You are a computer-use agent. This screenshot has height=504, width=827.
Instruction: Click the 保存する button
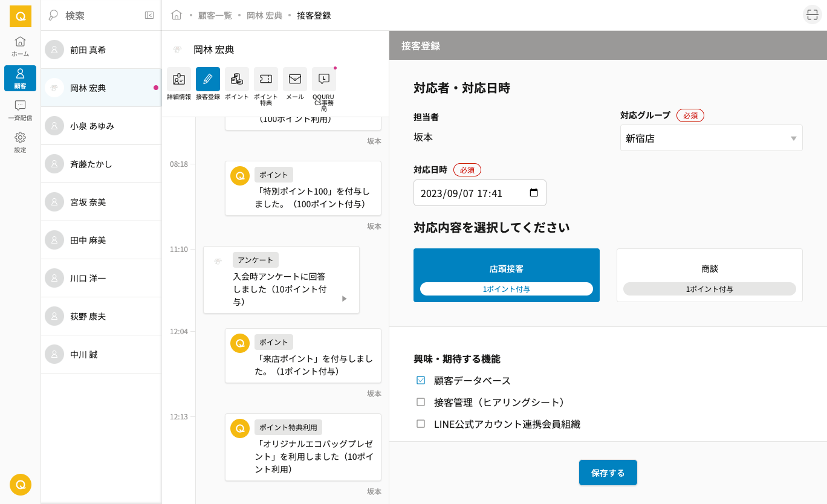click(x=608, y=473)
